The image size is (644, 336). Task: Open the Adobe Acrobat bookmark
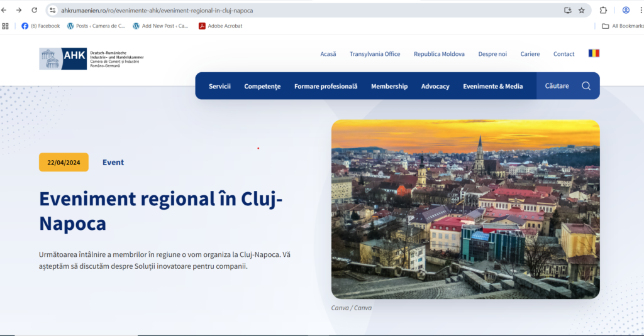tap(221, 26)
